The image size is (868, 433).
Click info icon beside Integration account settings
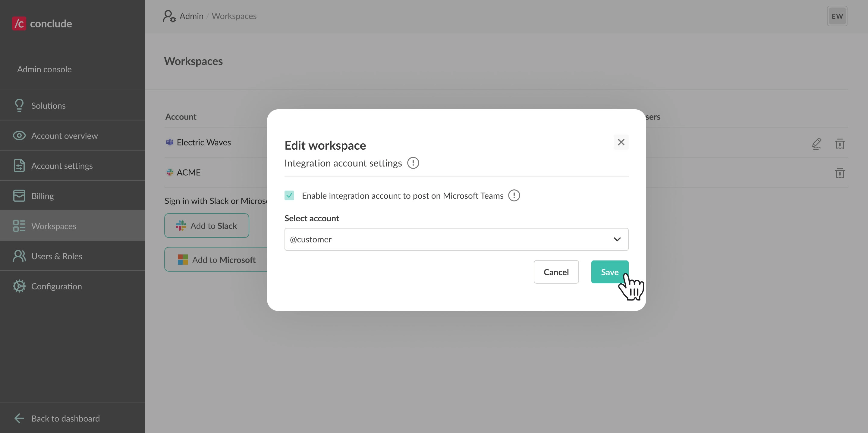click(x=413, y=163)
